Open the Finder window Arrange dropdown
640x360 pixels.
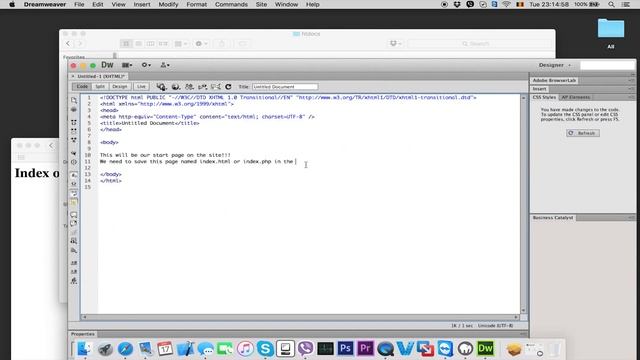[x=181, y=43]
